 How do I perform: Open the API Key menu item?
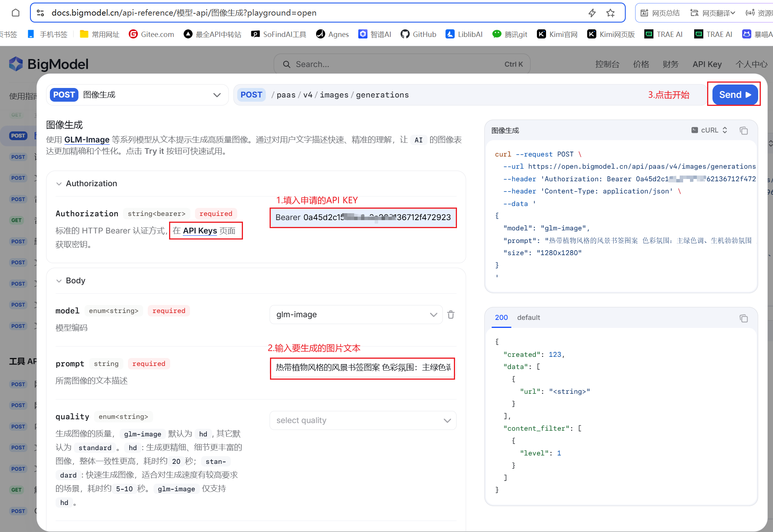707,64
